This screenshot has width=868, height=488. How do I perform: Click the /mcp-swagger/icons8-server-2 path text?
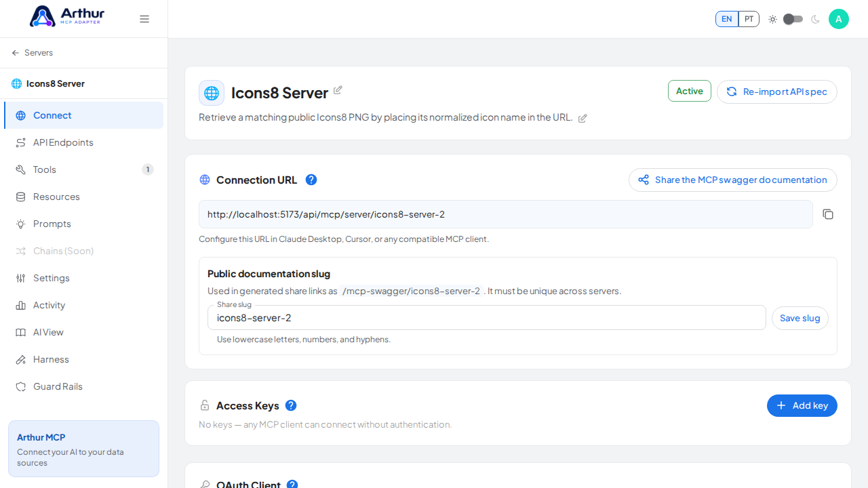411,291
